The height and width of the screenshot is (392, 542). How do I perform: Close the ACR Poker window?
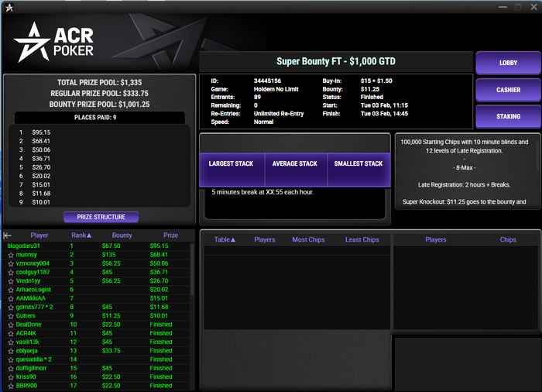[x=533, y=7]
